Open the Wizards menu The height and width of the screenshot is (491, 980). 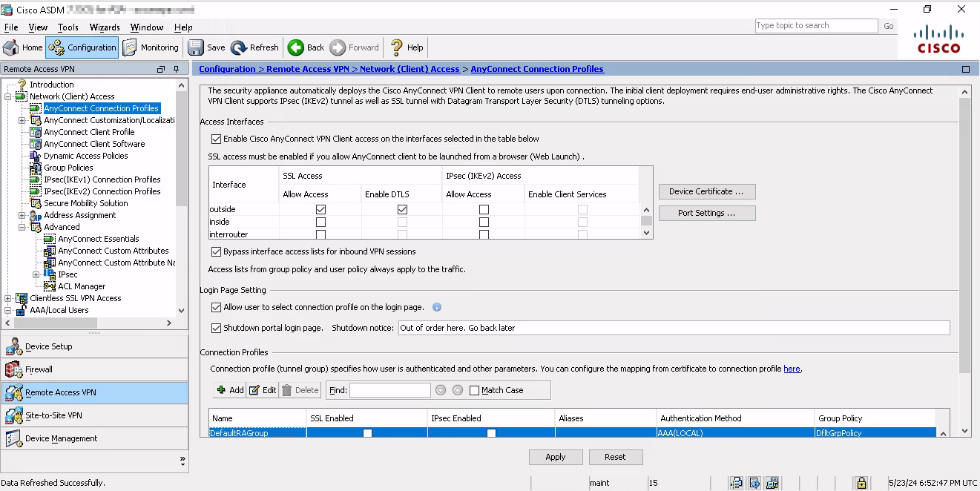pos(105,27)
